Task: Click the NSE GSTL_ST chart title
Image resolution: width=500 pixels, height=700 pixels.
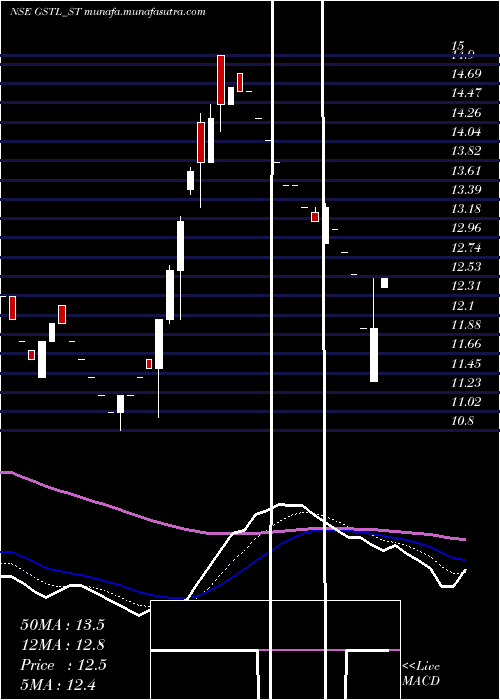Action: tap(45, 12)
